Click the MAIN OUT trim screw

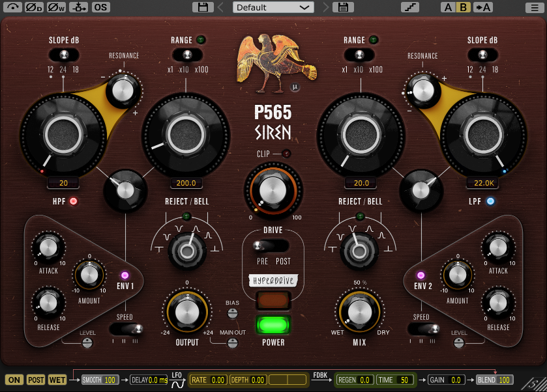(x=232, y=343)
